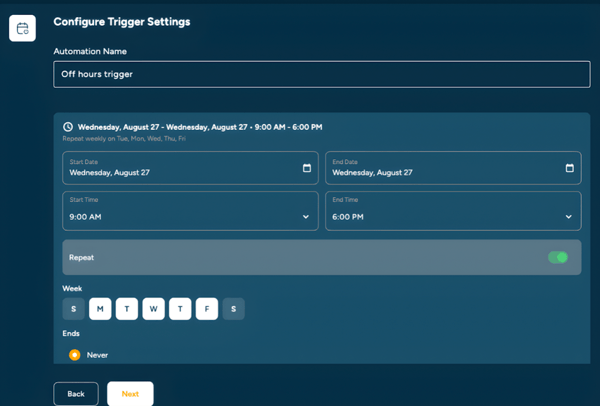
Task: Deselect Friday in the Week row
Action: pyautogui.click(x=206, y=309)
